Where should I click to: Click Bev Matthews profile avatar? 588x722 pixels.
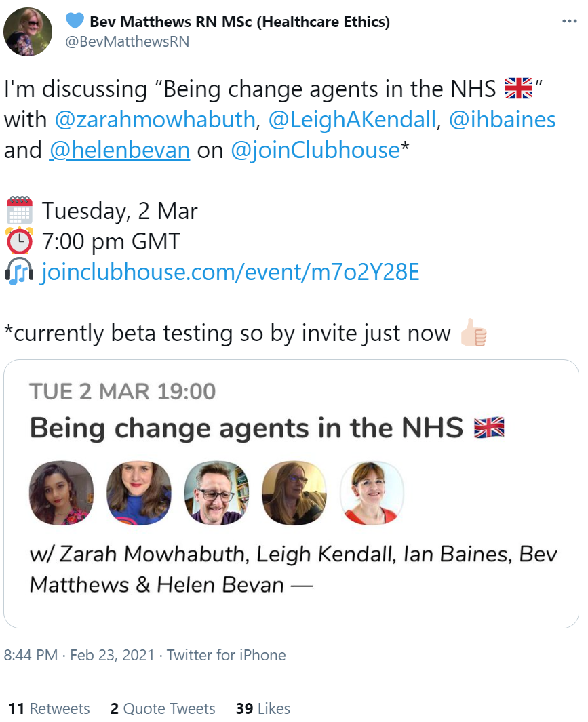click(x=28, y=32)
